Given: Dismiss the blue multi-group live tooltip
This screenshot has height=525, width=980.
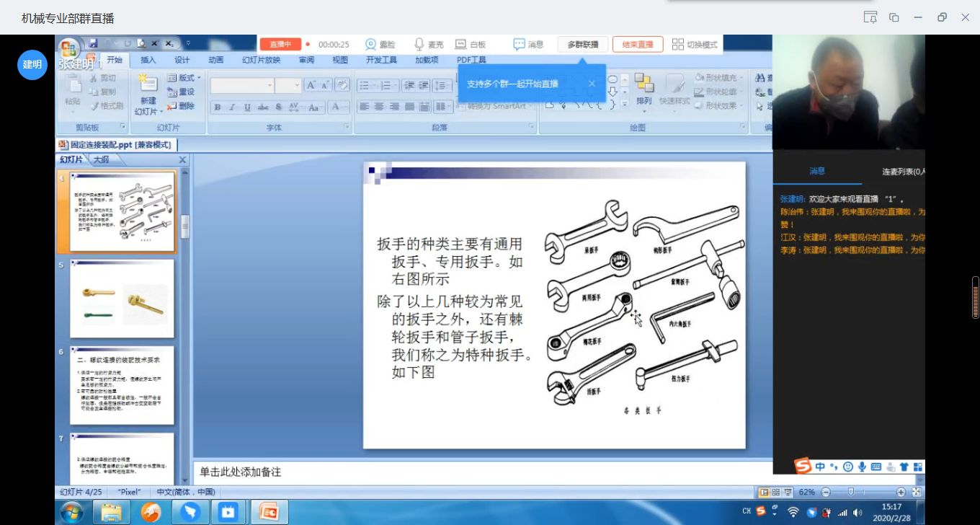Looking at the screenshot, I should tap(592, 84).
